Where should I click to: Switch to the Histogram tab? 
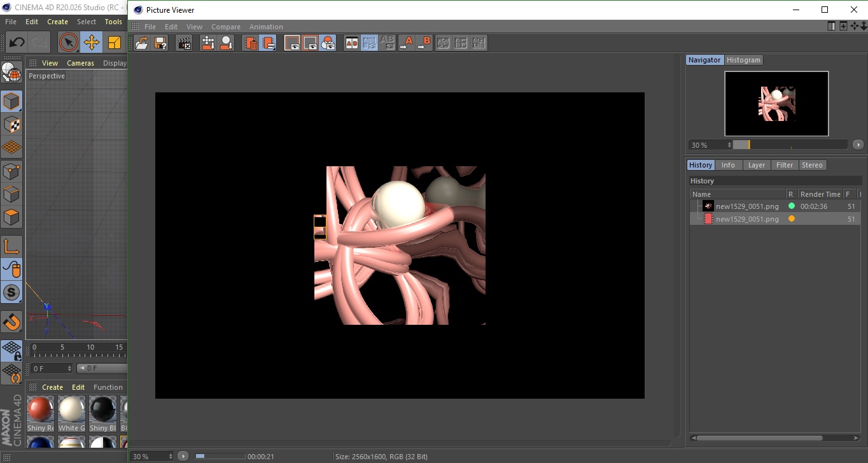(743, 60)
